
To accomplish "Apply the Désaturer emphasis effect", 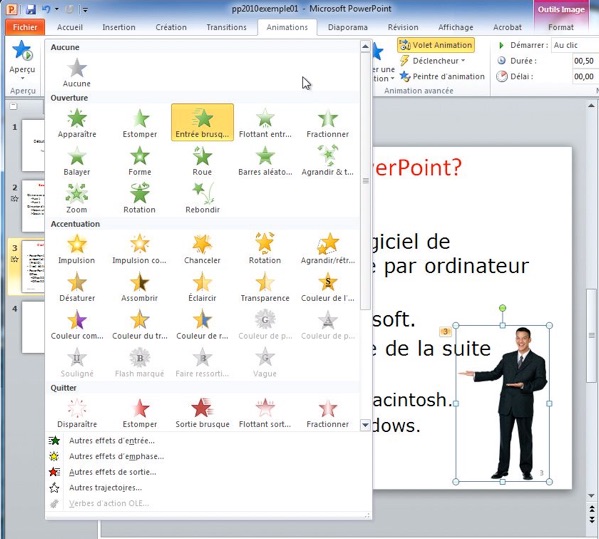I will [77, 286].
